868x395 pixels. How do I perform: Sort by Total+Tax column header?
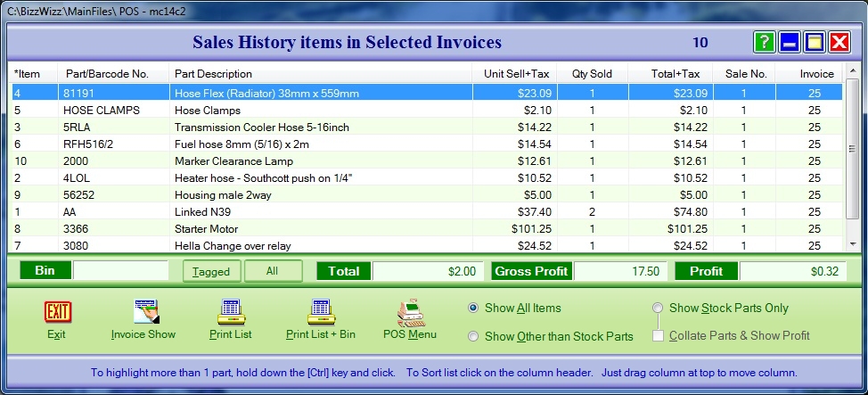click(x=669, y=74)
